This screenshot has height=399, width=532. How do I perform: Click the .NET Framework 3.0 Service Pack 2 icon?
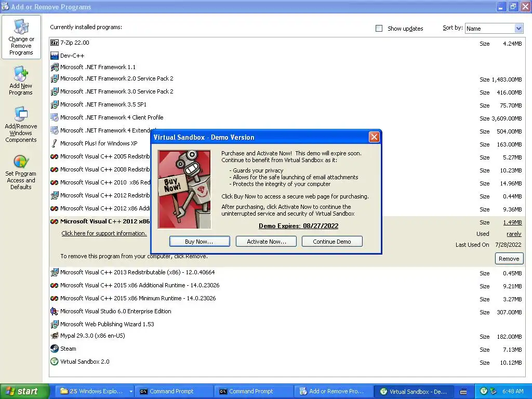(54, 91)
